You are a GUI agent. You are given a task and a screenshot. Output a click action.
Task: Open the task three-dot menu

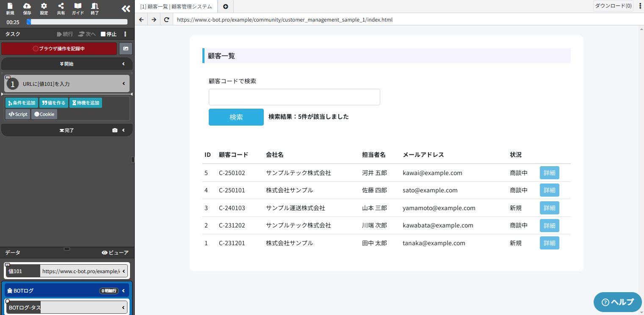pos(125,34)
